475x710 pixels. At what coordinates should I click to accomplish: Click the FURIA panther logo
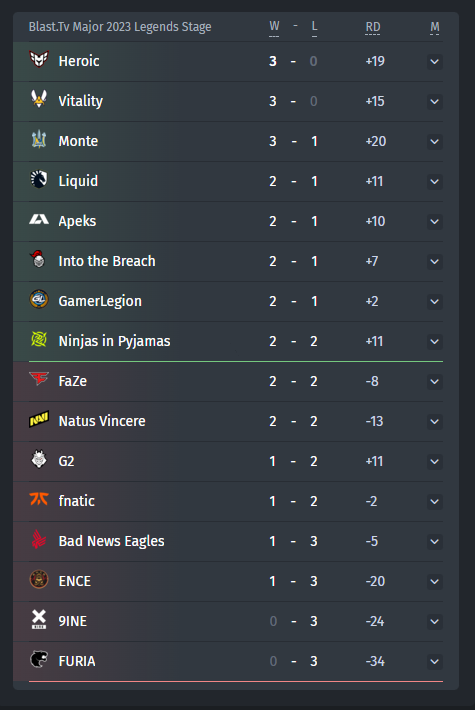[39, 659]
